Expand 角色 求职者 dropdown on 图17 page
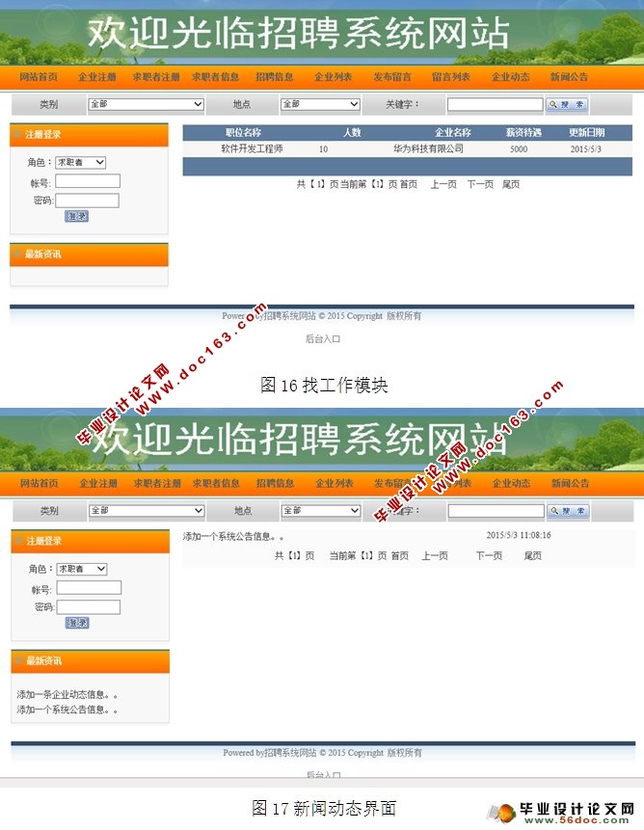This screenshot has height=830, width=644. 82,569
